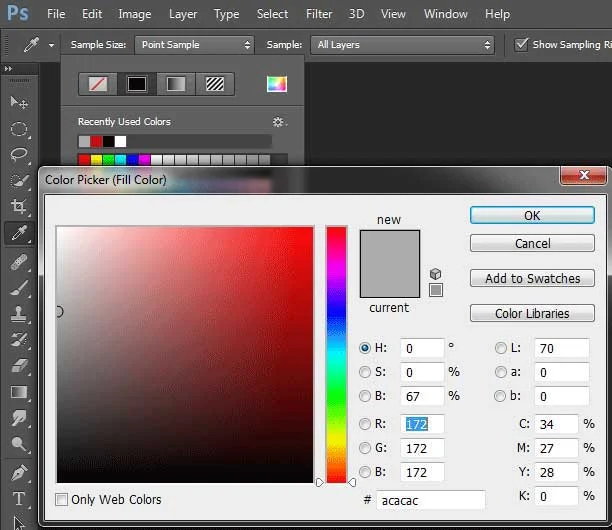
Task: Select the Gradient tool
Action: 19,392
